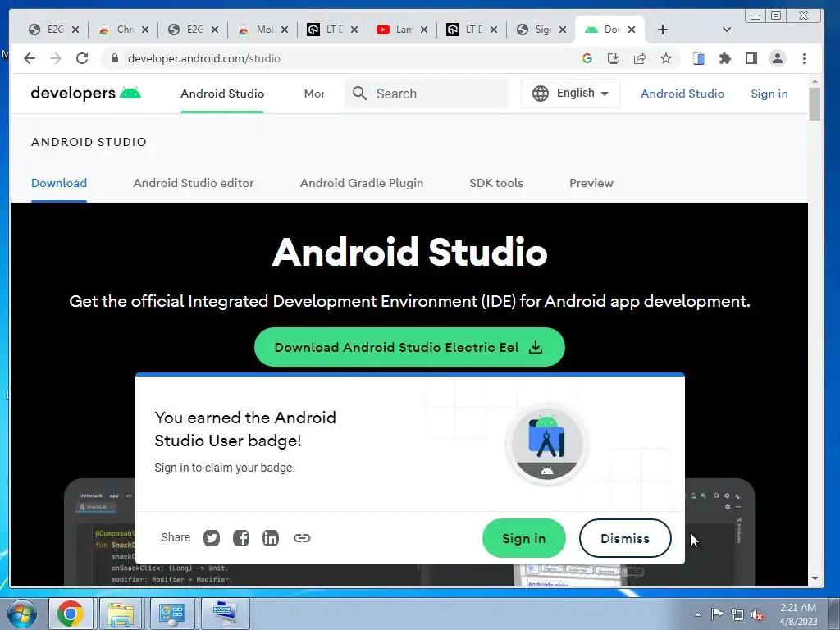Open the Preview tab
This screenshot has height=630, width=840.
(x=591, y=183)
